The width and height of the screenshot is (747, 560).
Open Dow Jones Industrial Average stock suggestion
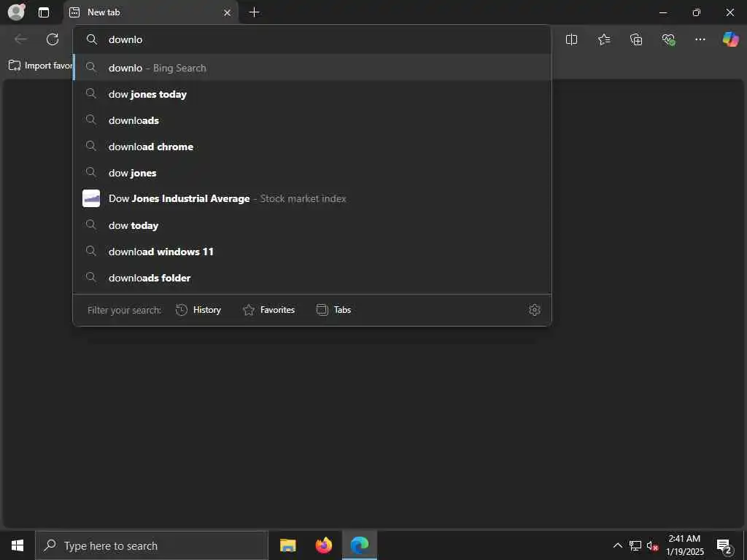pos(312,198)
